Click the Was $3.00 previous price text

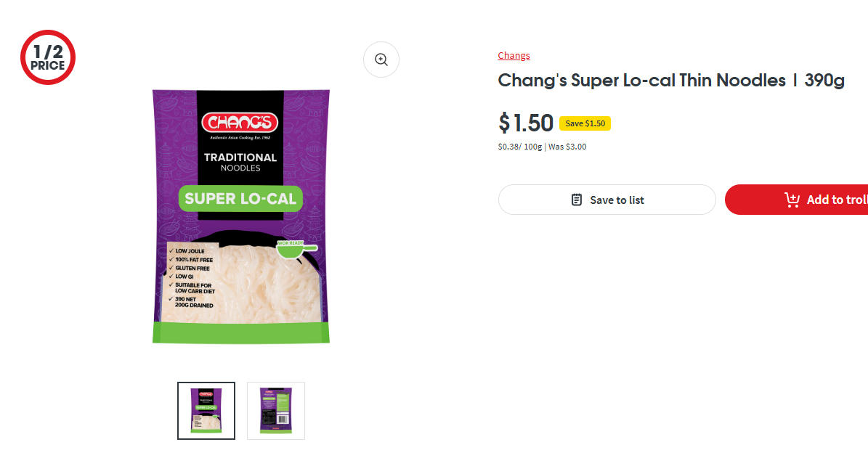567,147
